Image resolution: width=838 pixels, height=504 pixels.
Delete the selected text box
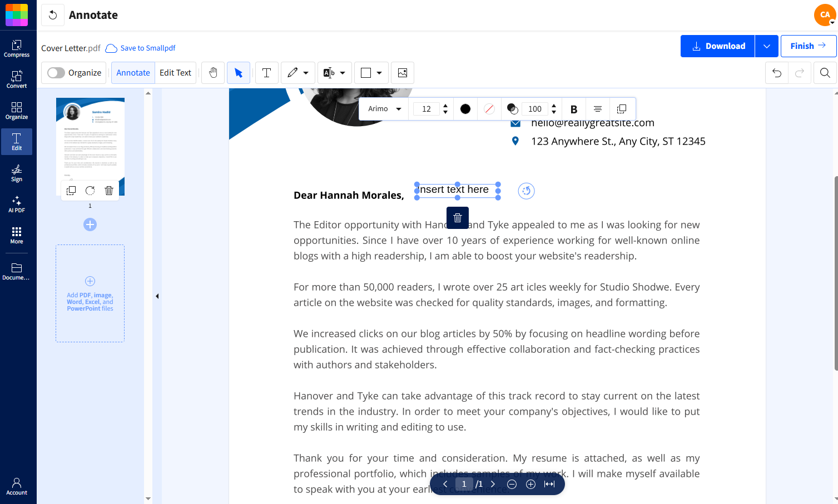tap(457, 217)
